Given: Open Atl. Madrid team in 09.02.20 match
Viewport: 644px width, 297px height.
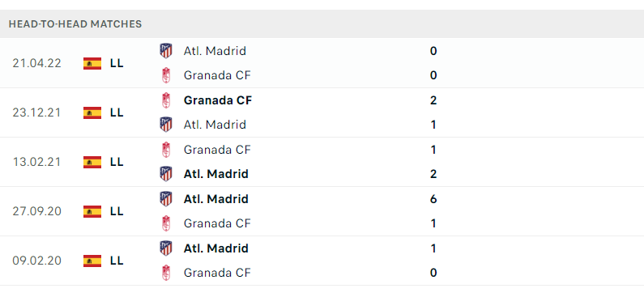Looking at the screenshot, I should pyautogui.click(x=216, y=248).
